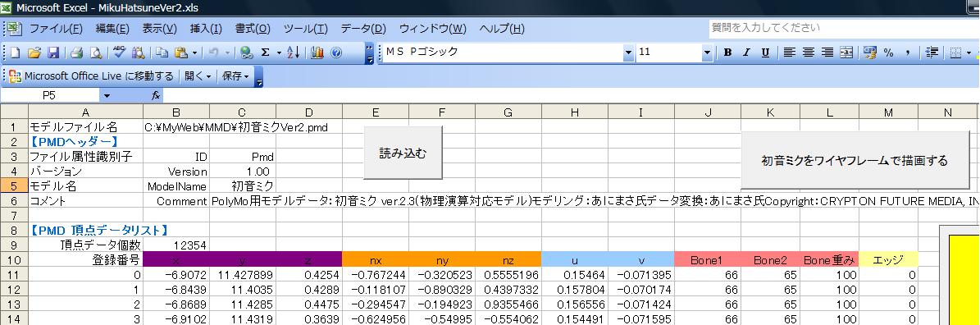Screen dimensions: 980x325
Task: Click the Print icon
Action: tap(76, 53)
